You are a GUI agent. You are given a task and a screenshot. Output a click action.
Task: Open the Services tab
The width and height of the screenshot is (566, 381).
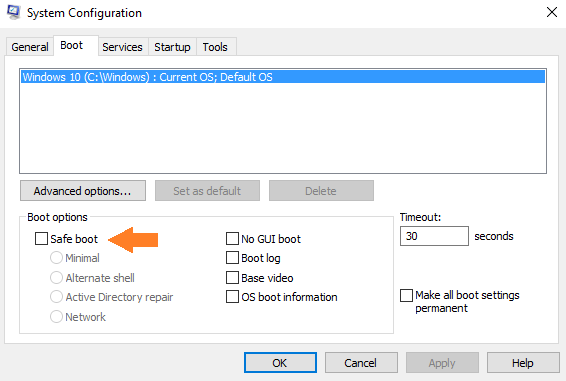point(122,47)
